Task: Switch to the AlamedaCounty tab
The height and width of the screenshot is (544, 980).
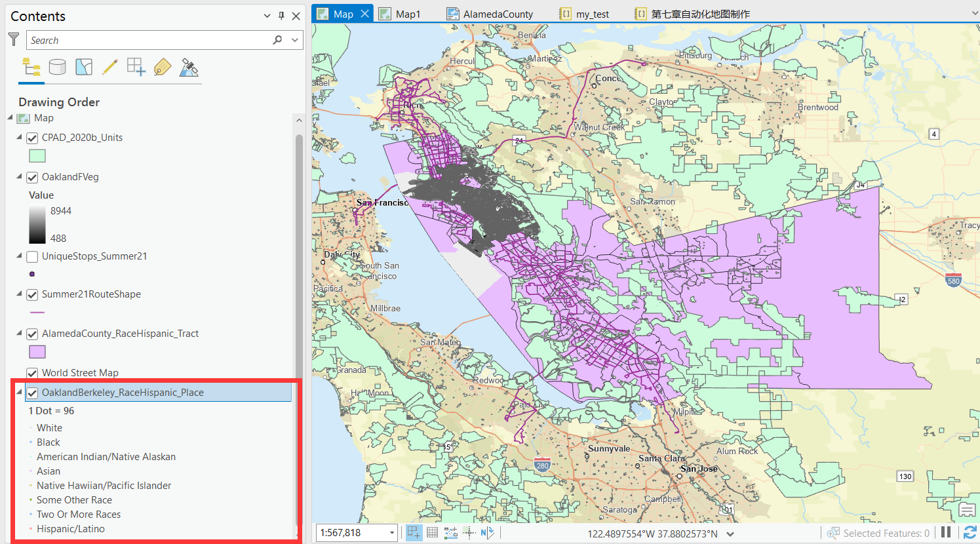Action: tap(490, 14)
